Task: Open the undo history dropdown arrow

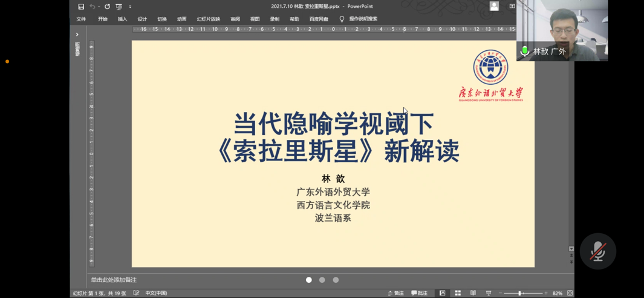Action: 99,7
